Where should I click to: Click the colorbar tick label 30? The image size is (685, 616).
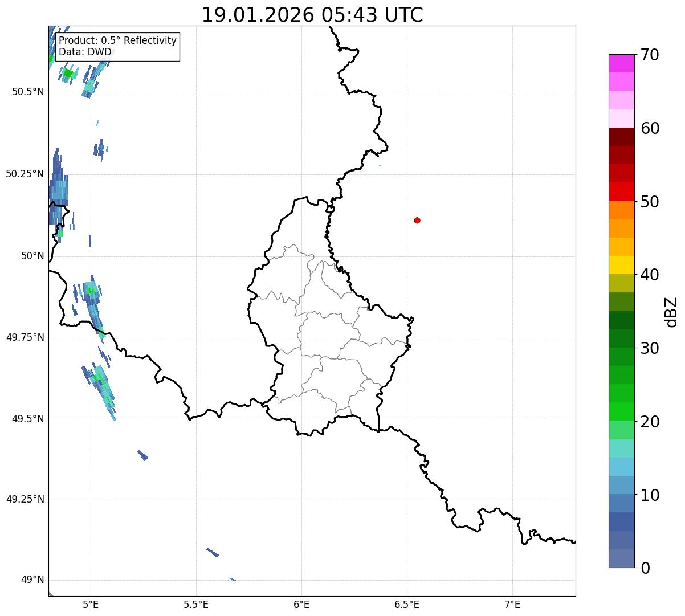tap(650, 348)
